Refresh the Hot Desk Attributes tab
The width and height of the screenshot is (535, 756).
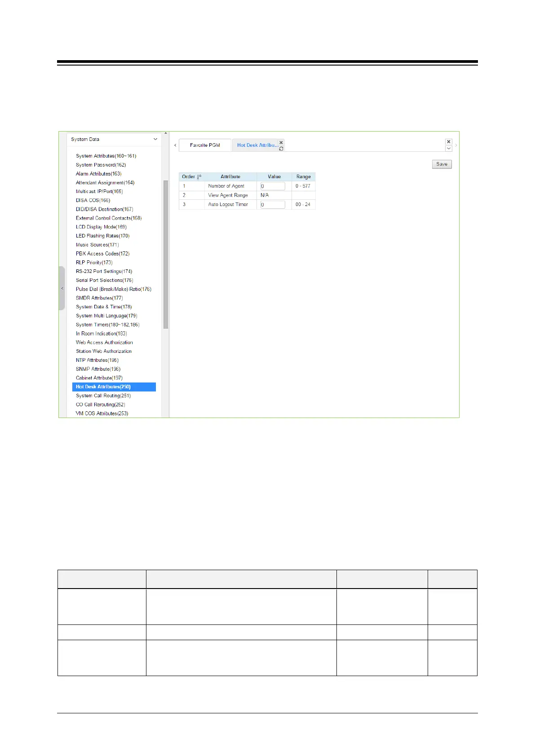point(281,148)
